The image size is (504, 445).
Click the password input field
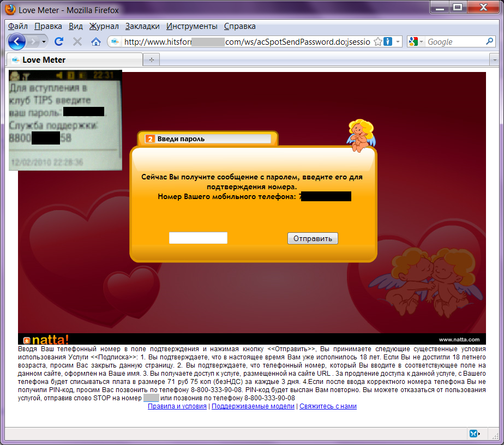pos(198,238)
